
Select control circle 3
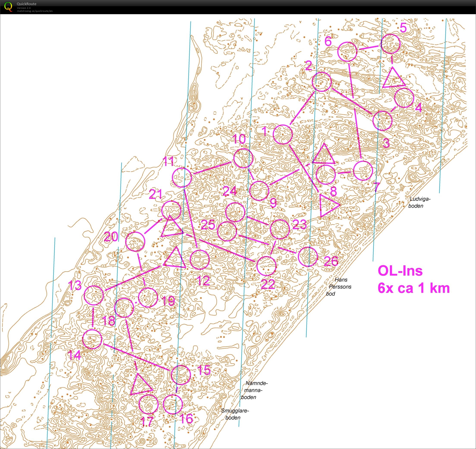pos(382,121)
